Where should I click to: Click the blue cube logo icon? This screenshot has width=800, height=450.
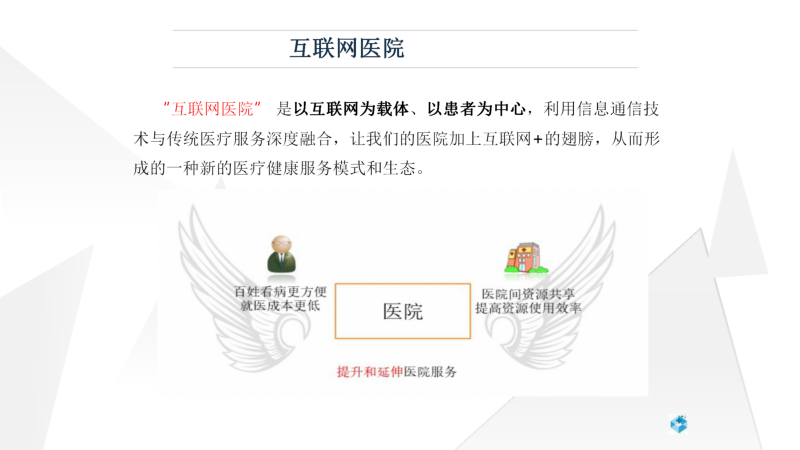coord(679,424)
